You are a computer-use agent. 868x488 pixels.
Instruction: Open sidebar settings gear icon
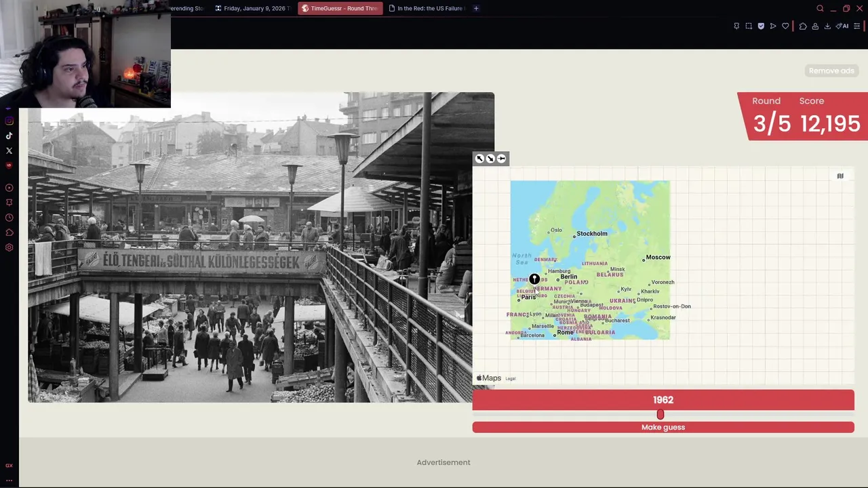(x=9, y=247)
